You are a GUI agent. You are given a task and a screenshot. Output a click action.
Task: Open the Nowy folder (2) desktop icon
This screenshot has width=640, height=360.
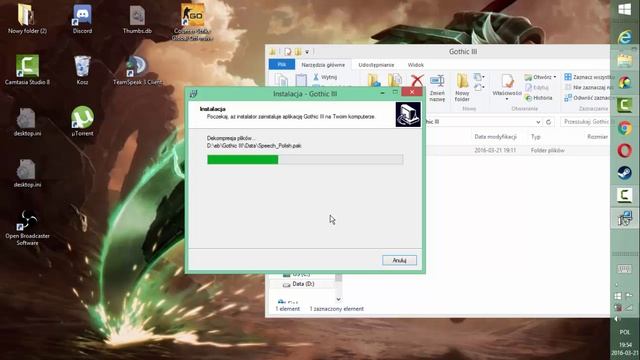(27, 19)
